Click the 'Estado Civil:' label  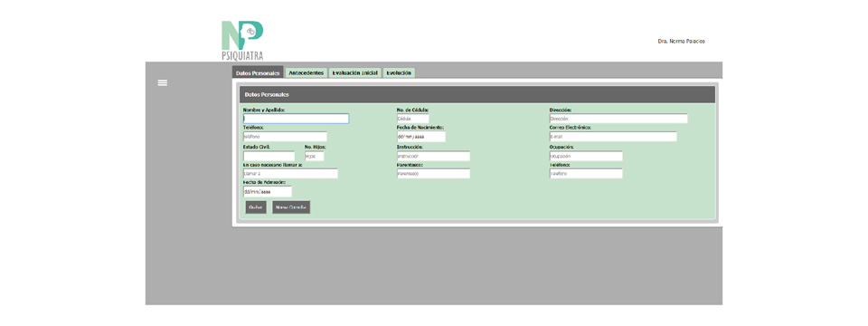coord(257,147)
